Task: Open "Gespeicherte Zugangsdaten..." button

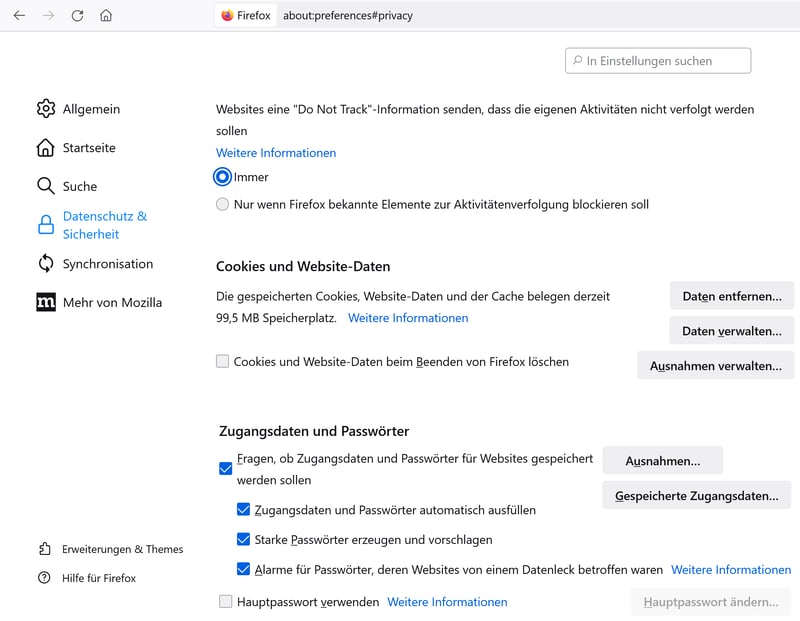Action: click(696, 495)
